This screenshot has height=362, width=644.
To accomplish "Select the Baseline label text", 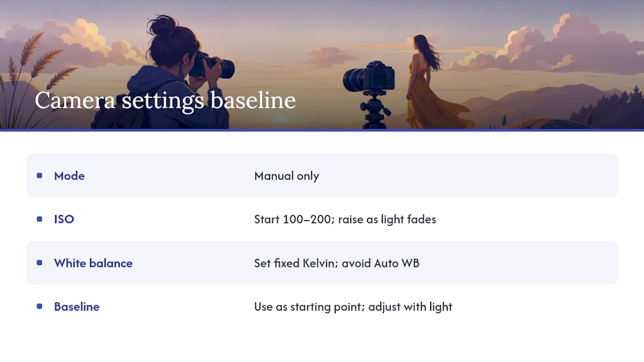I will point(76,307).
